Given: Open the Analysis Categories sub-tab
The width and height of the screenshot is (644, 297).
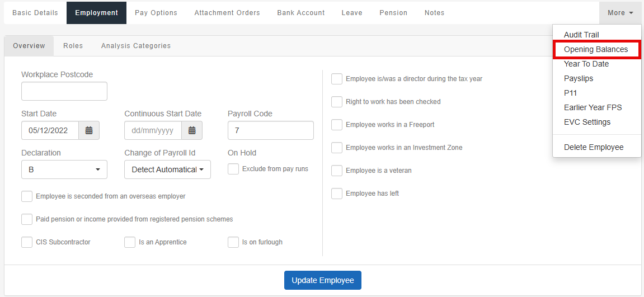Looking at the screenshot, I should (x=136, y=46).
